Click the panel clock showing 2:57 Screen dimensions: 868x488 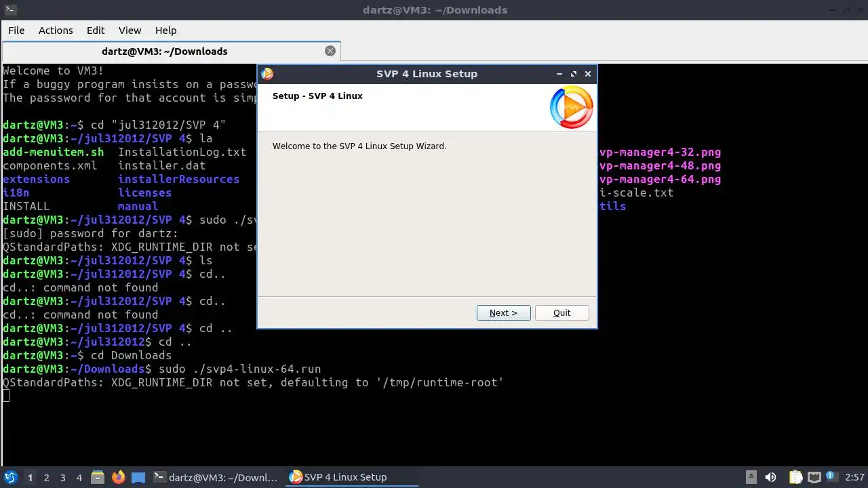[x=854, y=477]
